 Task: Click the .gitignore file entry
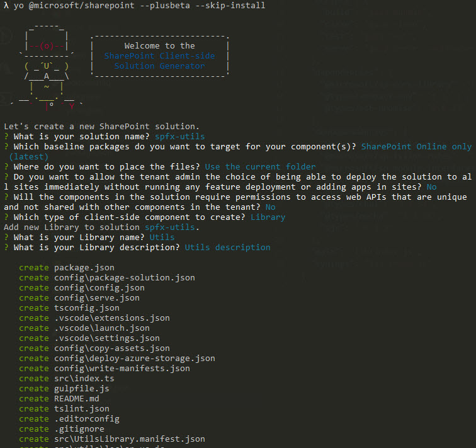79,428
